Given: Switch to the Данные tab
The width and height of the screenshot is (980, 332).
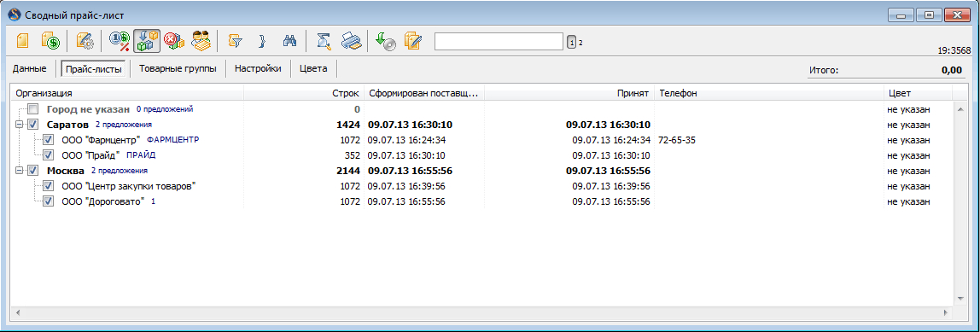Looking at the screenshot, I should [29, 69].
